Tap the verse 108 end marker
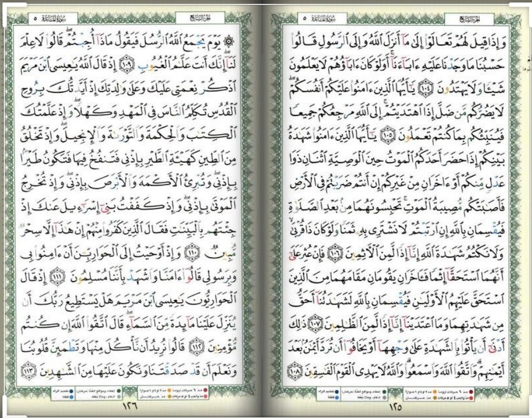Screen dimensions: 532x418 click(x=295, y=370)
